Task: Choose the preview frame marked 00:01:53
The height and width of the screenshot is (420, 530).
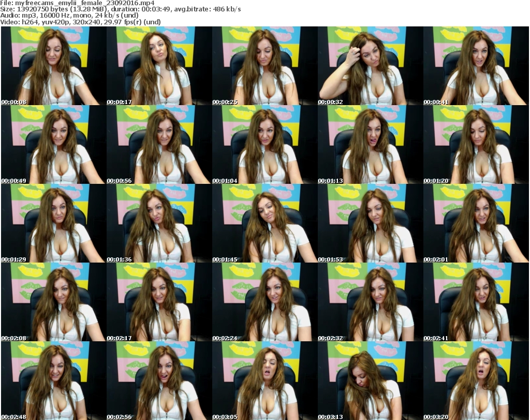Action: point(371,224)
